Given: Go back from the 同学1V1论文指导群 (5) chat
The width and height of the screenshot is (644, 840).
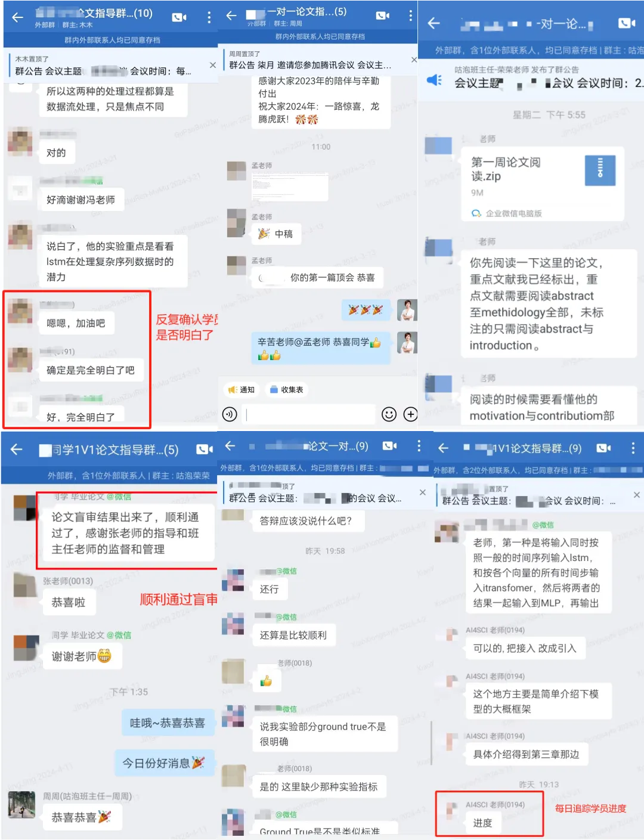Looking at the screenshot, I should (x=17, y=450).
